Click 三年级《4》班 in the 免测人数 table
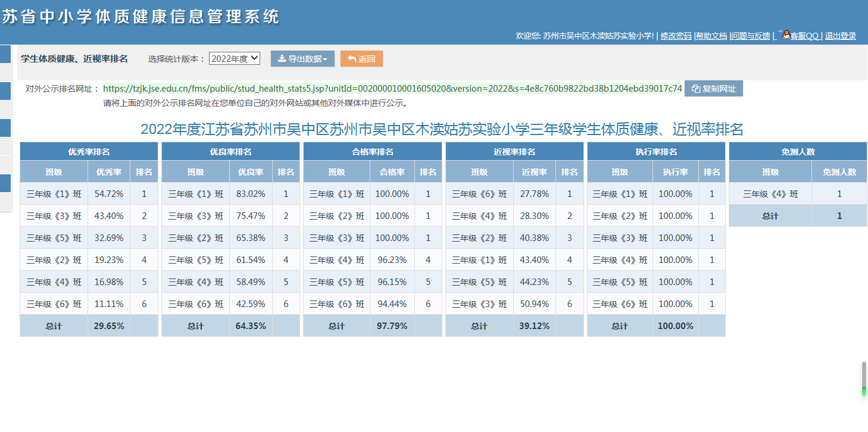 [x=770, y=194]
